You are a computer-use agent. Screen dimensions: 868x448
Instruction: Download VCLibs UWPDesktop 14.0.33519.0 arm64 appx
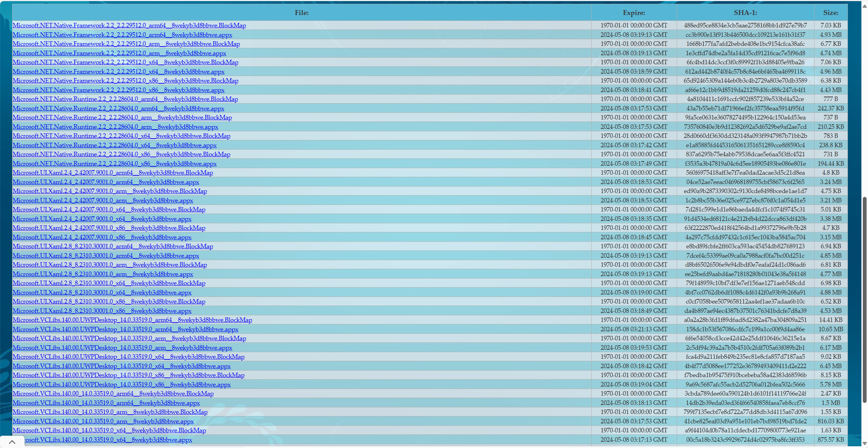pos(125,329)
